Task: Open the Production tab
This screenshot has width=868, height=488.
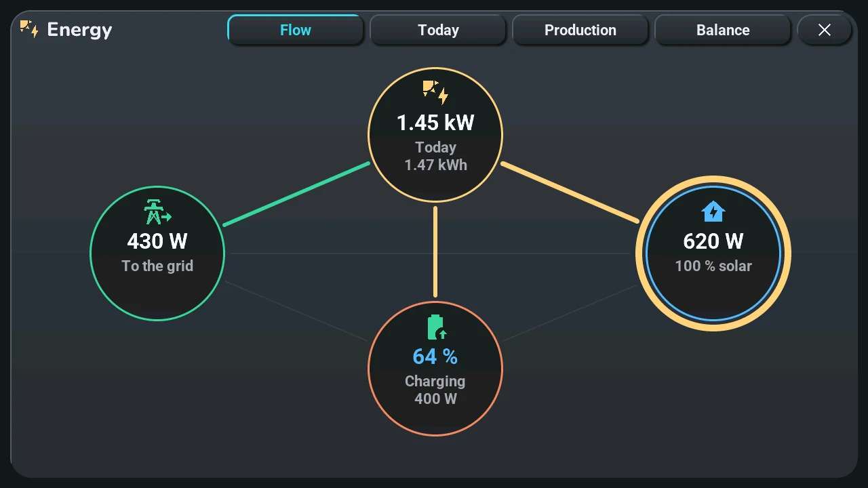Action: click(580, 30)
